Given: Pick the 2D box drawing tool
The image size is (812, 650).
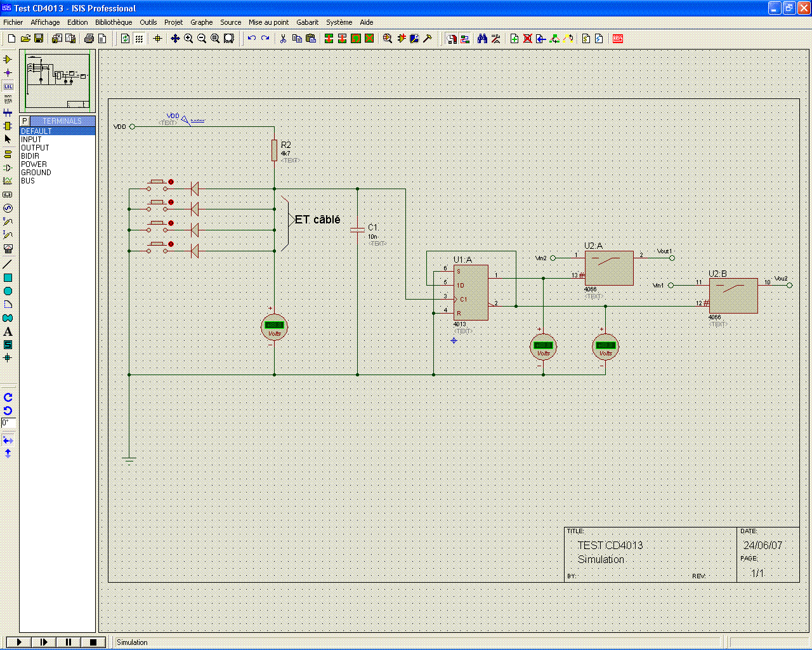Looking at the screenshot, I should [8, 278].
